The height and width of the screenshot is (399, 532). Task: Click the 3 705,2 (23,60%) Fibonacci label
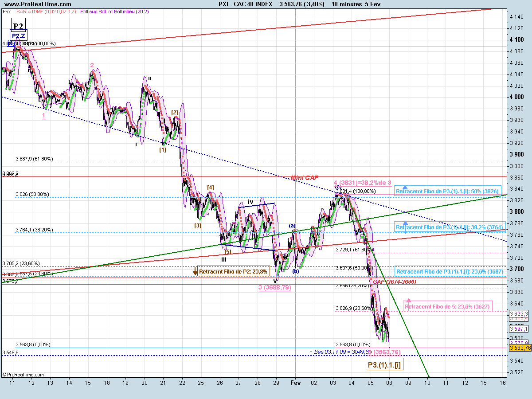click(21, 263)
